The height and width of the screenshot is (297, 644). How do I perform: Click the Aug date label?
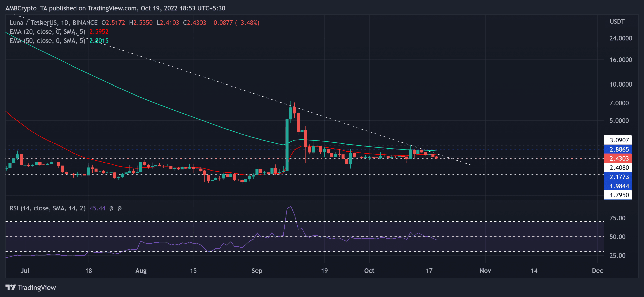tap(141, 271)
